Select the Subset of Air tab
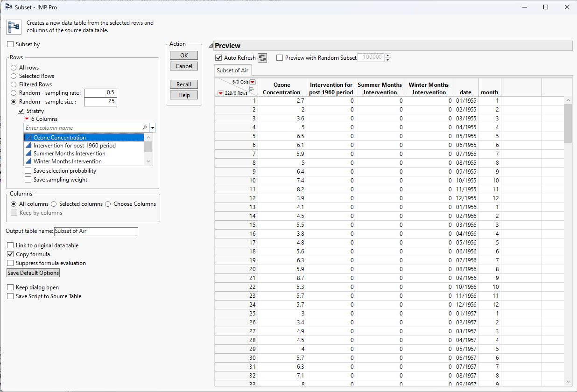 point(233,70)
